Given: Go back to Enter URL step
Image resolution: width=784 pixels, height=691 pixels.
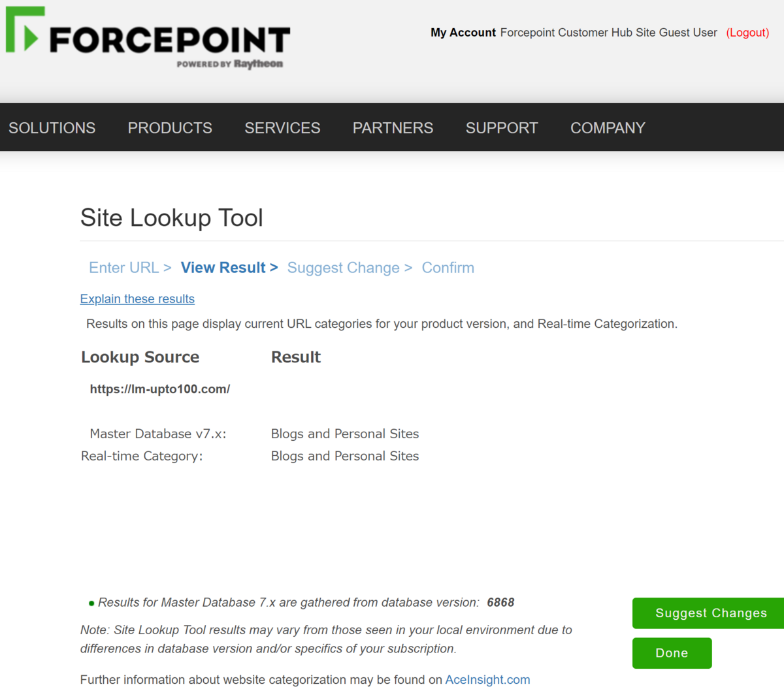Looking at the screenshot, I should (130, 268).
